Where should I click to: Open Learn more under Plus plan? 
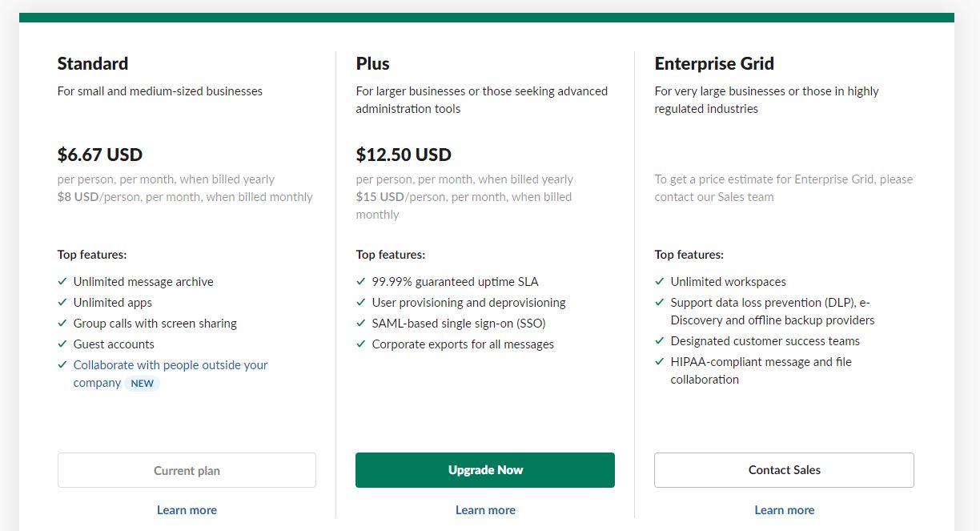tap(485, 510)
